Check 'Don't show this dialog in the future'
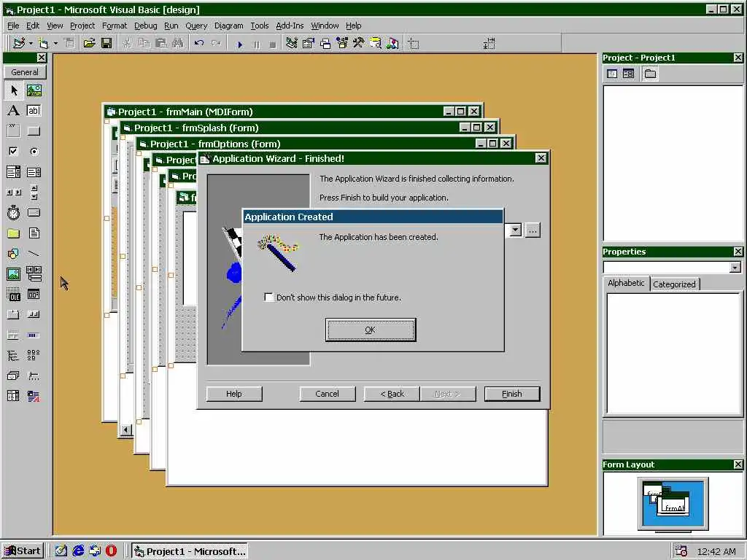 (x=268, y=297)
